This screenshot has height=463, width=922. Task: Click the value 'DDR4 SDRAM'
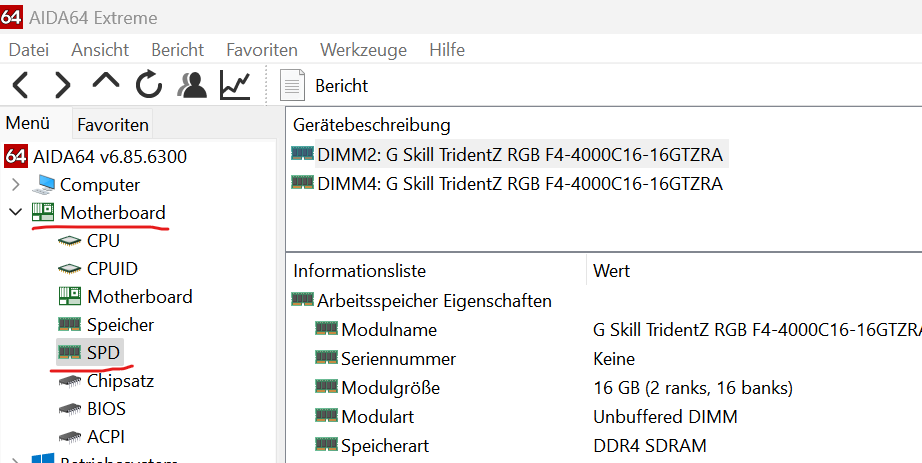click(650, 446)
